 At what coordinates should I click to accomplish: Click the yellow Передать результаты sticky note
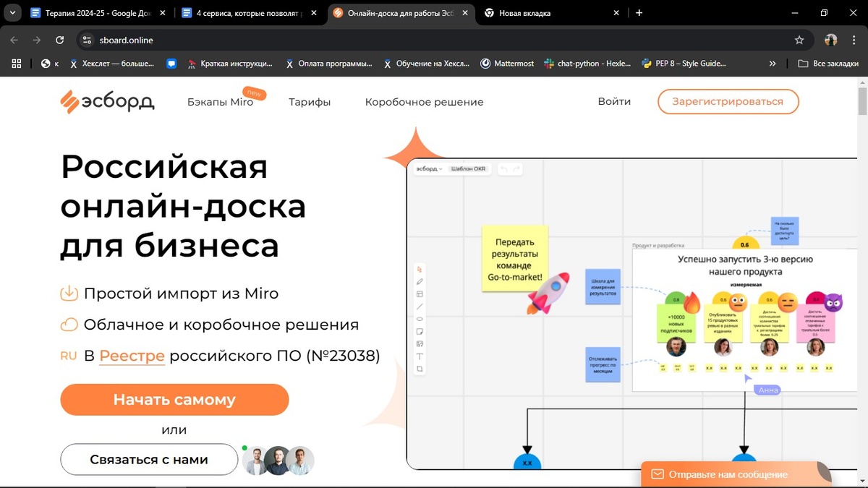coord(516,258)
